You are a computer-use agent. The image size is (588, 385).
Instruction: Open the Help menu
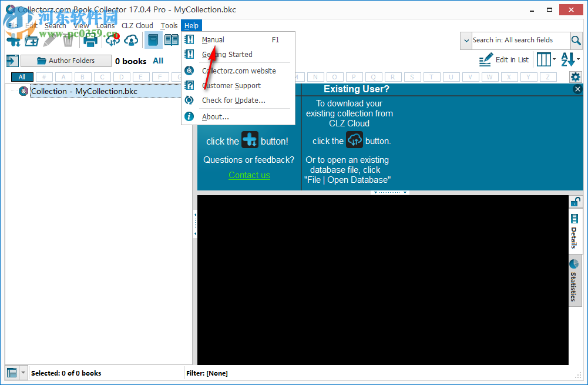tap(191, 25)
